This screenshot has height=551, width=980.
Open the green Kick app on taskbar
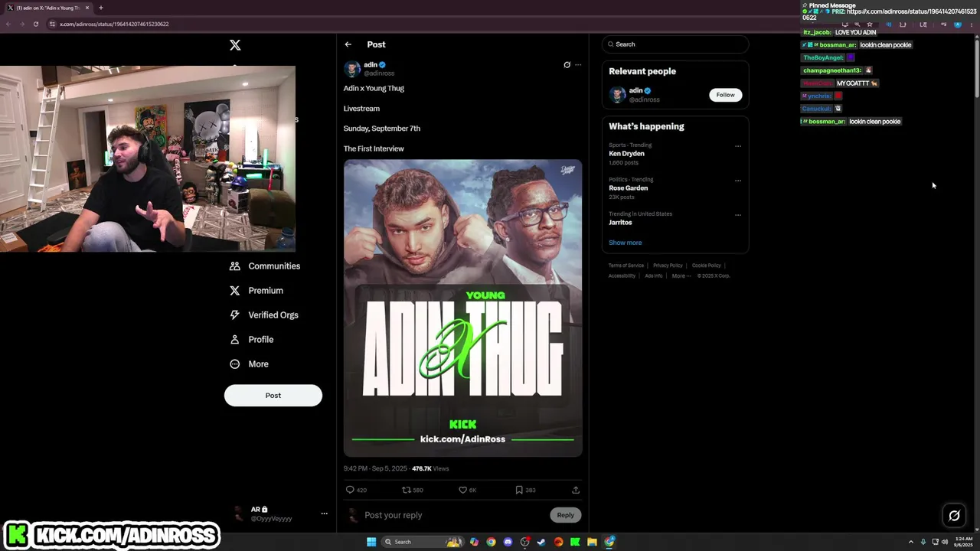(x=575, y=542)
